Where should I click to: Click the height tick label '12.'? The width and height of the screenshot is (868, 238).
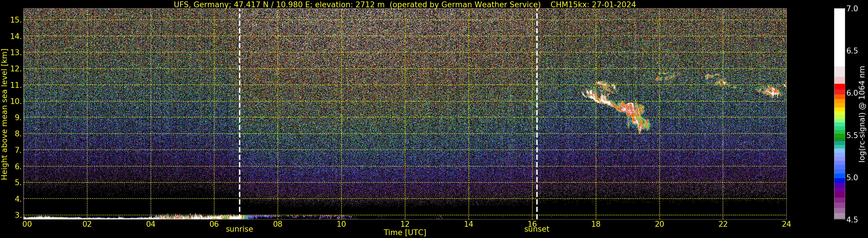click(16, 69)
